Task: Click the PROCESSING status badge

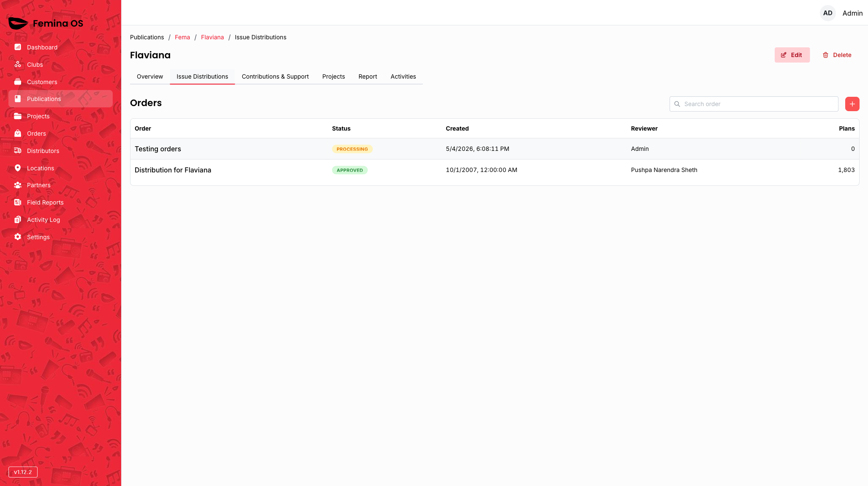Action: (352, 149)
